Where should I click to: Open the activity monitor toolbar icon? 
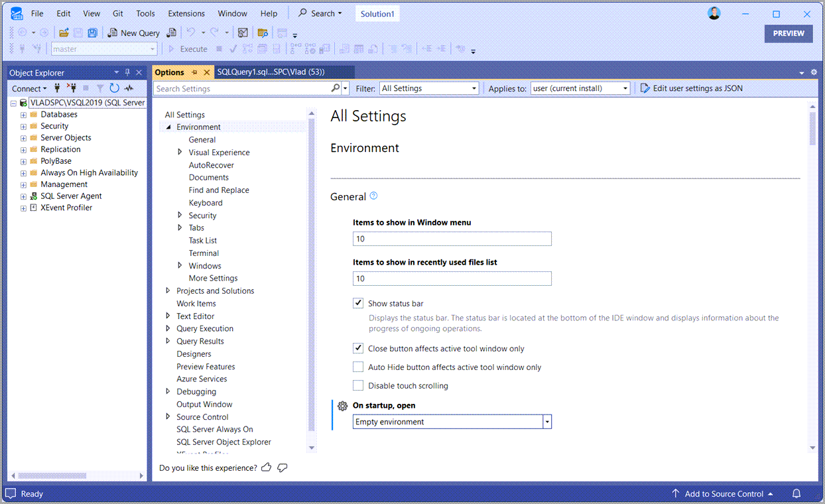click(x=243, y=32)
